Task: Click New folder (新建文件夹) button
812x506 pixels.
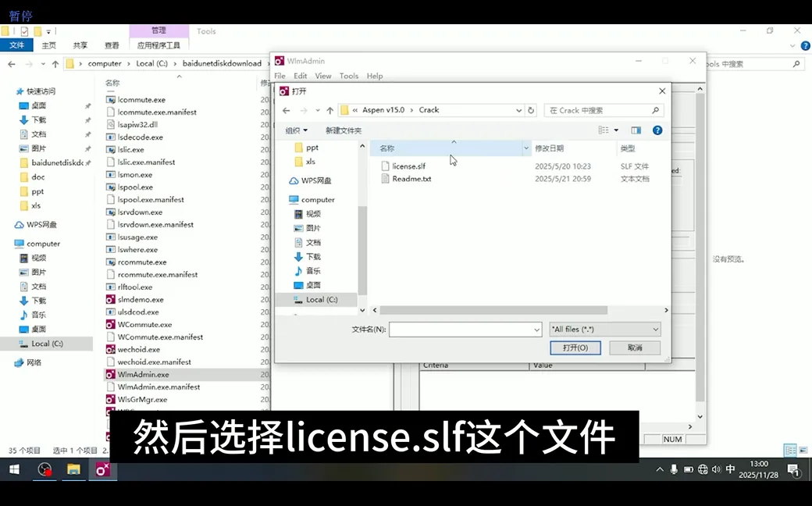Action: tap(344, 130)
